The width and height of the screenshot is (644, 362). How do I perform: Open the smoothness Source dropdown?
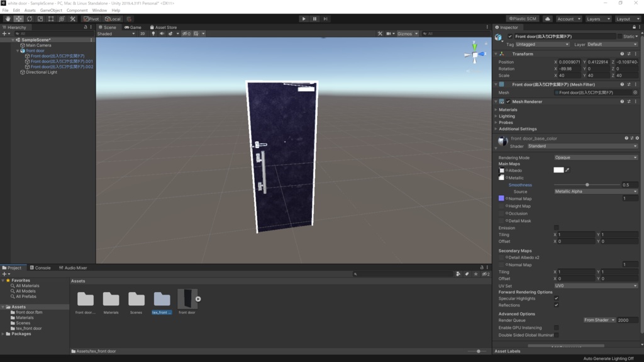click(x=596, y=191)
